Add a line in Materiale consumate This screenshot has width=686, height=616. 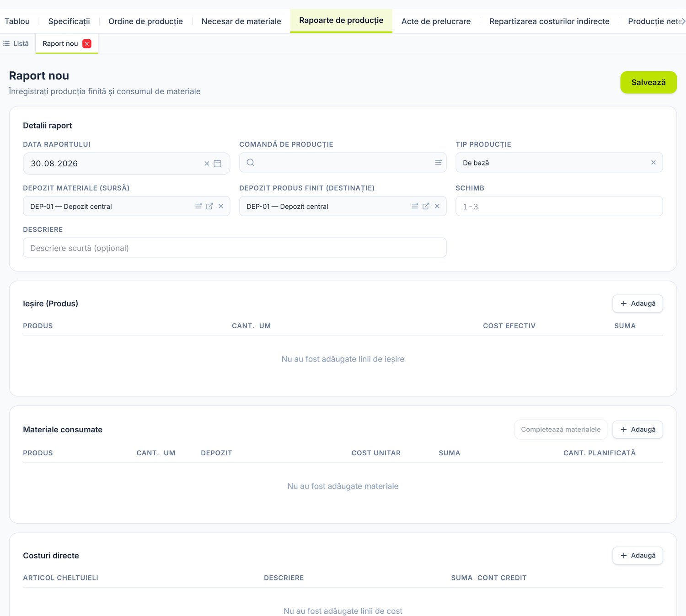coord(638,430)
